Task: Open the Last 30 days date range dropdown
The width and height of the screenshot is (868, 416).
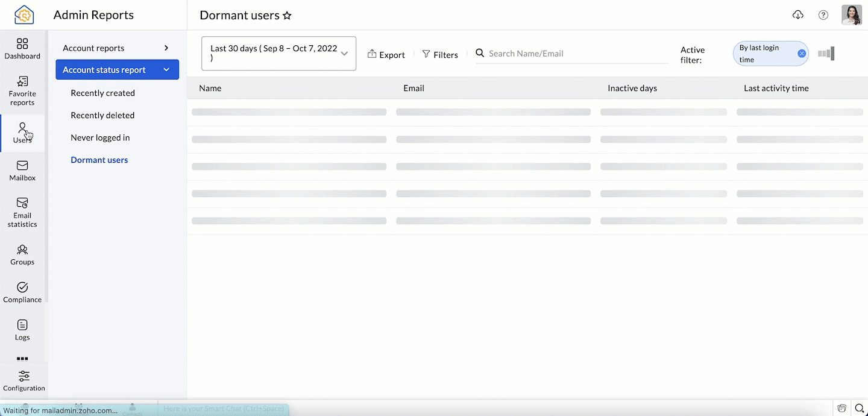Action: pos(278,53)
